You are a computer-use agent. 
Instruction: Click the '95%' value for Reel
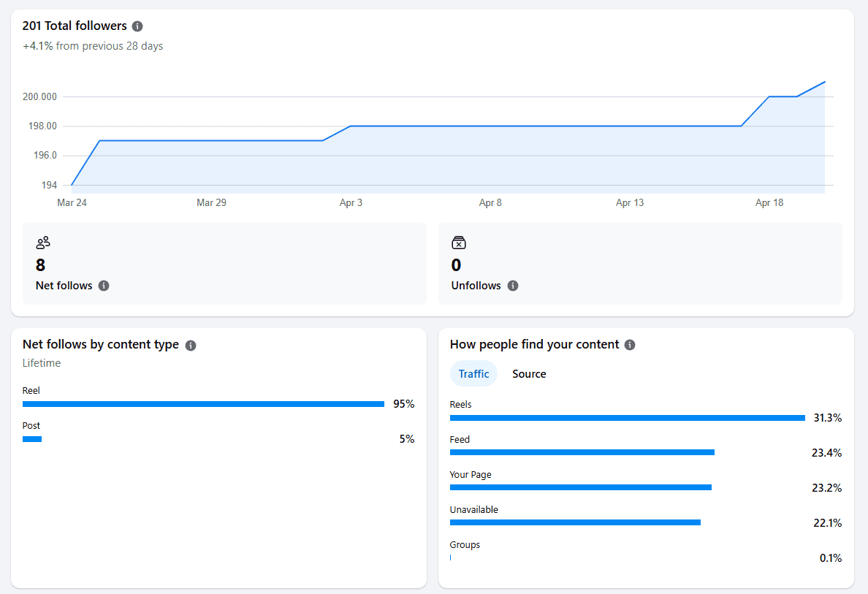coord(403,404)
